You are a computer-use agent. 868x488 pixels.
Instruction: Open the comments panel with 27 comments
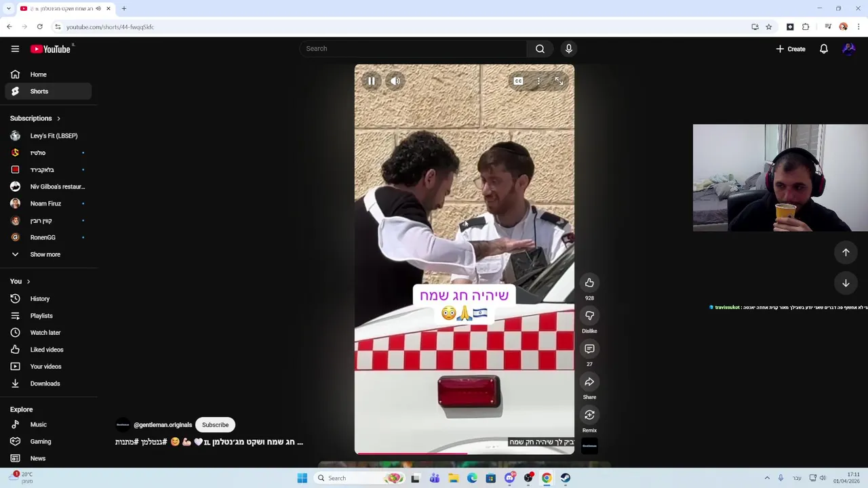point(589,349)
